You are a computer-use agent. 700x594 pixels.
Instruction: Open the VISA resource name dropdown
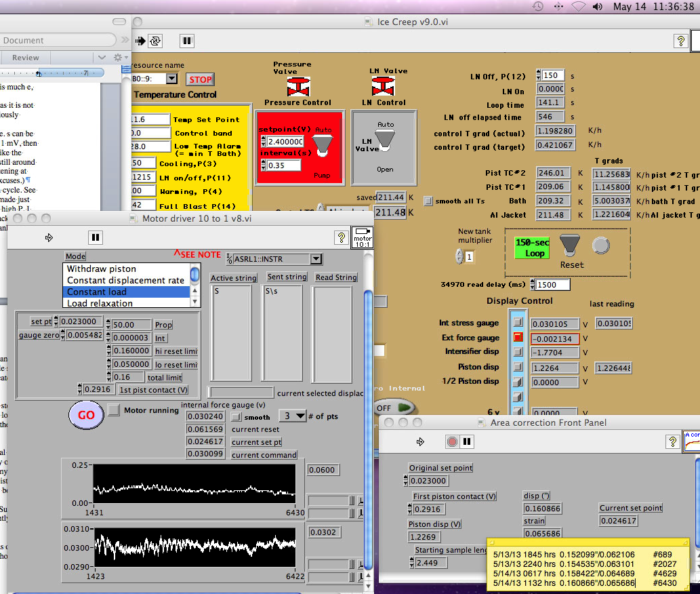171,79
